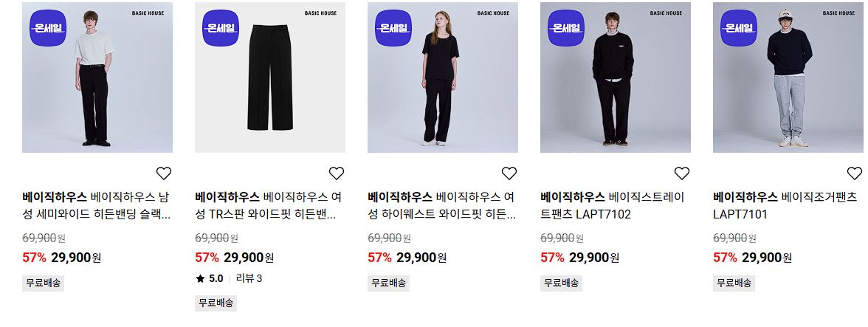Click the 온세일 badge on the LAPT7102 image
This screenshot has height=327, width=868.
566,27
